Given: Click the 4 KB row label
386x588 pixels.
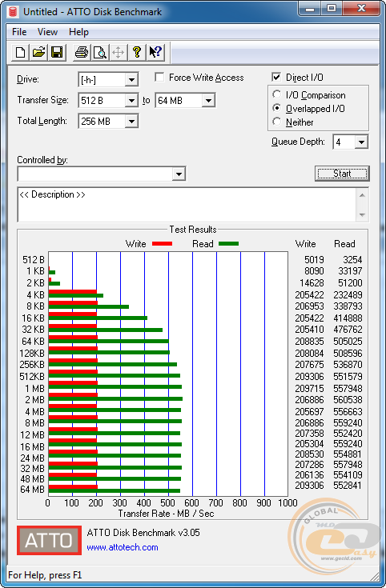Looking at the screenshot, I should pyautogui.click(x=35, y=295).
